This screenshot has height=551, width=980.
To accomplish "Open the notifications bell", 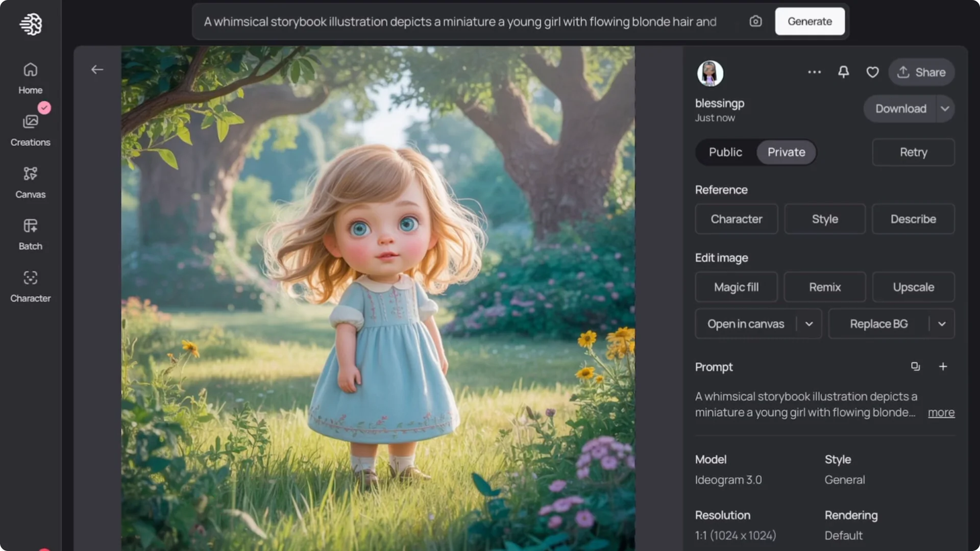I will click(843, 72).
